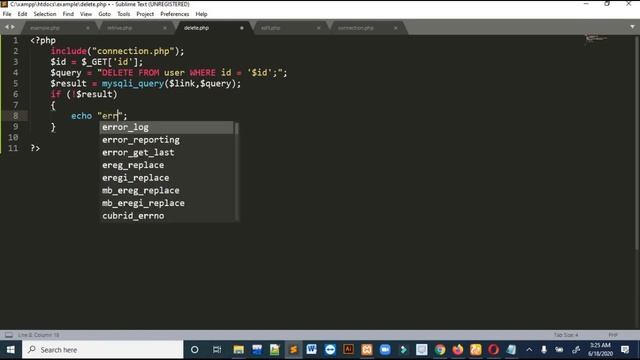Open the notification action center
640x360 pixels.
tap(625, 350)
